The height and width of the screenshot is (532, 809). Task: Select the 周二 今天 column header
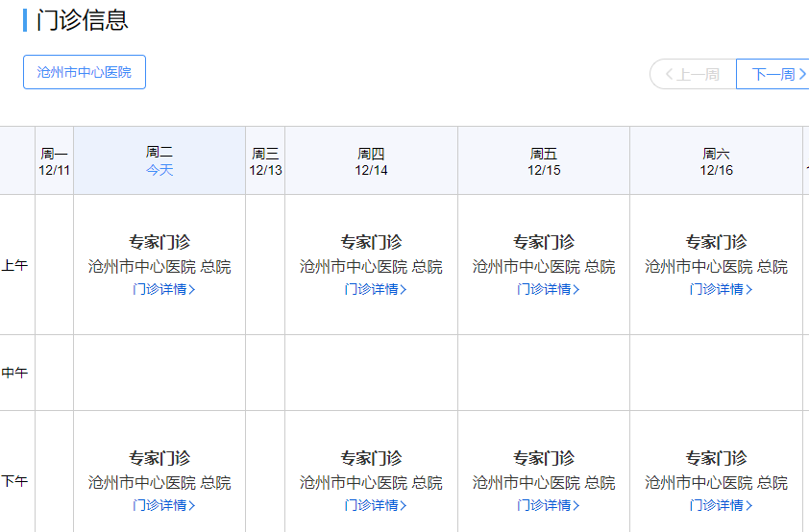(x=159, y=161)
